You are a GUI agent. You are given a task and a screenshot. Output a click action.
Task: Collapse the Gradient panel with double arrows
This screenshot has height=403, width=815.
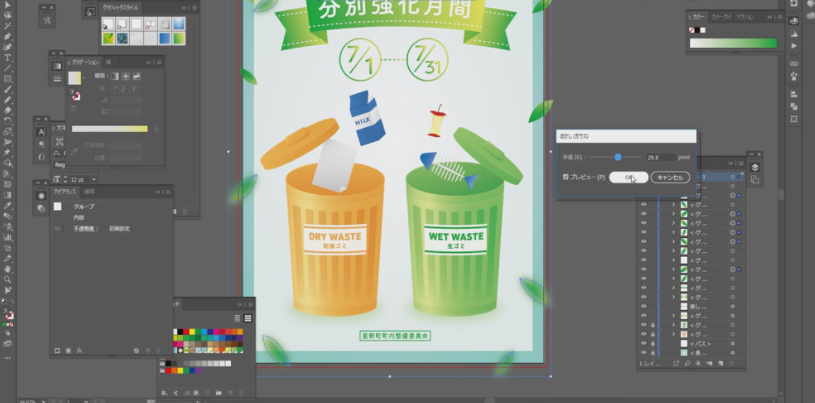tap(148, 62)
